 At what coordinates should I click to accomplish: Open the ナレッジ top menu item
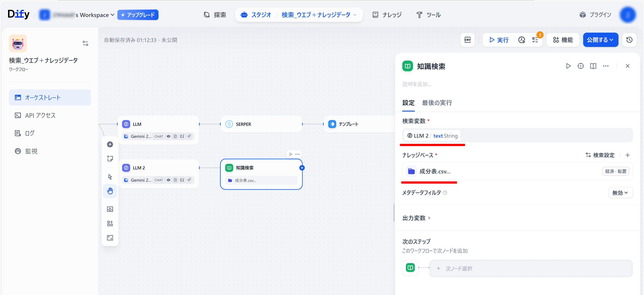(387, 15)
